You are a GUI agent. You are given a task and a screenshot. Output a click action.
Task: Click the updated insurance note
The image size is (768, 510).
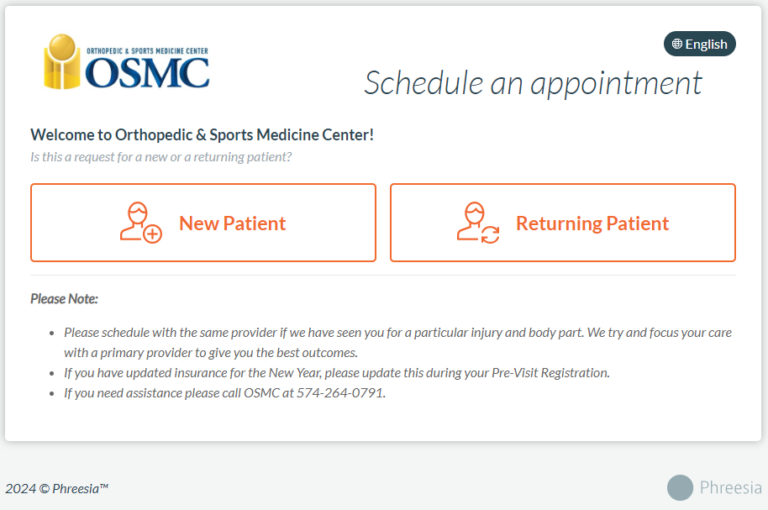click(336, 372)
